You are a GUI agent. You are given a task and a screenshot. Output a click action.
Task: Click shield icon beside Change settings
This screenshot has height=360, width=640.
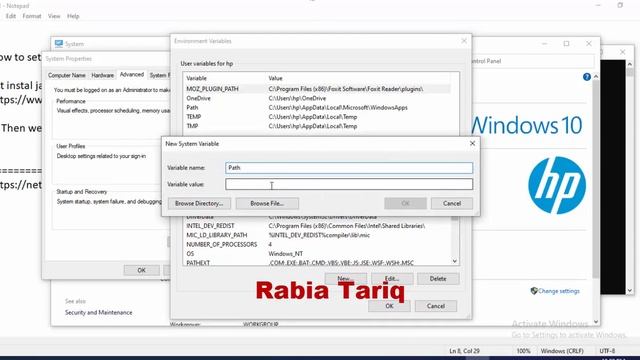pyautogui.click(x=534, y=291)
